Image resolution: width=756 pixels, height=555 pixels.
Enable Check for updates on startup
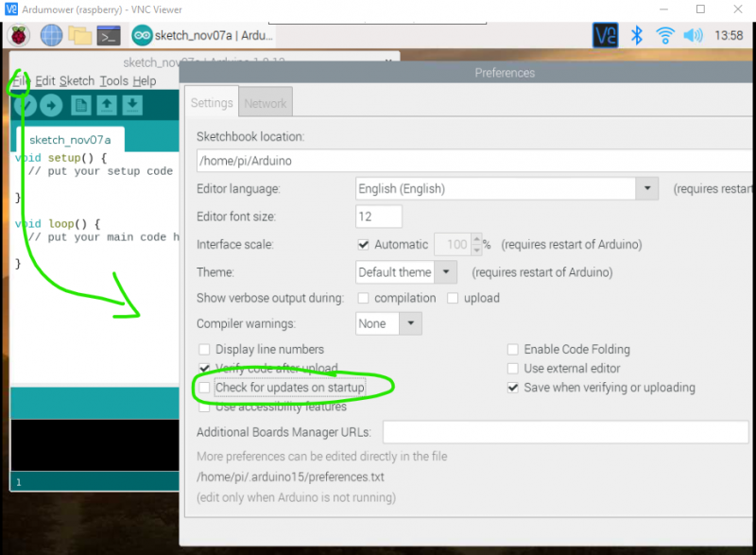pos(204,388)
